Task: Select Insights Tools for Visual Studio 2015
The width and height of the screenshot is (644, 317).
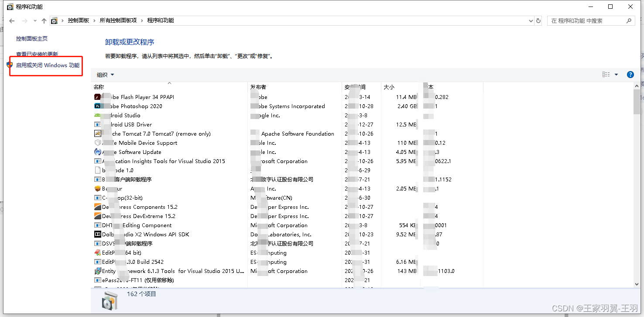Action: 164,161
